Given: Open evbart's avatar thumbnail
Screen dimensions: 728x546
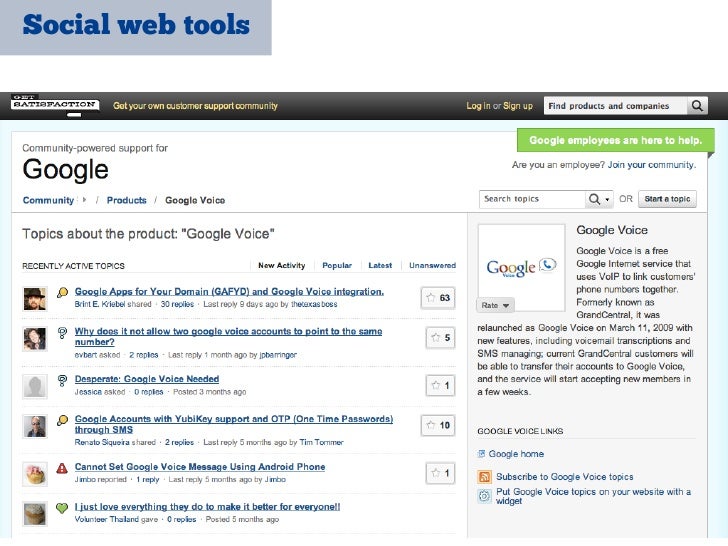Looking at the screenshot, I should pos(35,339).
